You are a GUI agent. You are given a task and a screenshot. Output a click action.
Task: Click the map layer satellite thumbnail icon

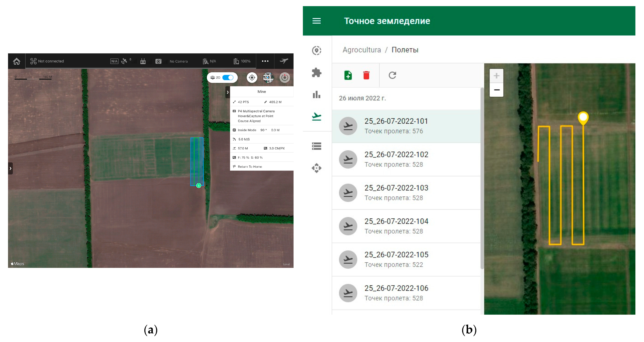point(268,78)
